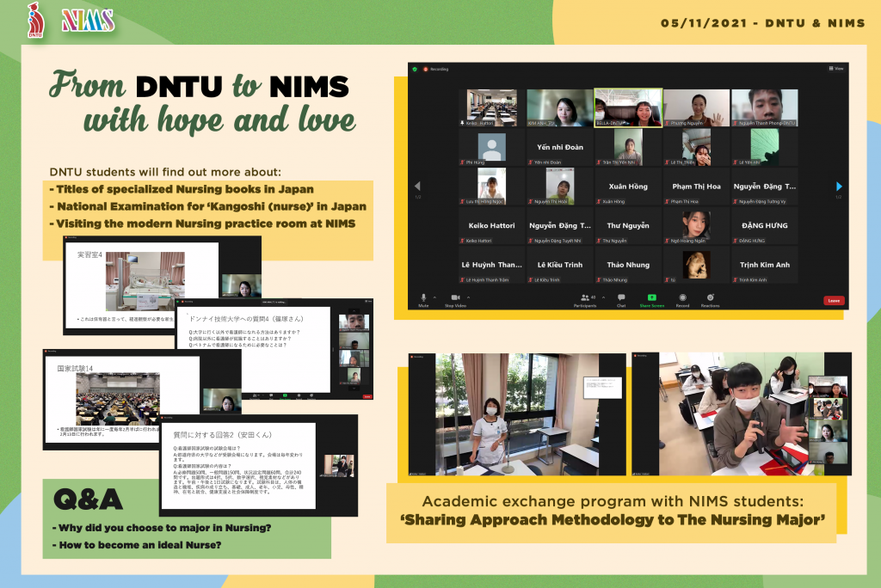Select Keiko Hattori's classroom video tile
This screenshot has height=588, width=881.
tap(491, 107)
